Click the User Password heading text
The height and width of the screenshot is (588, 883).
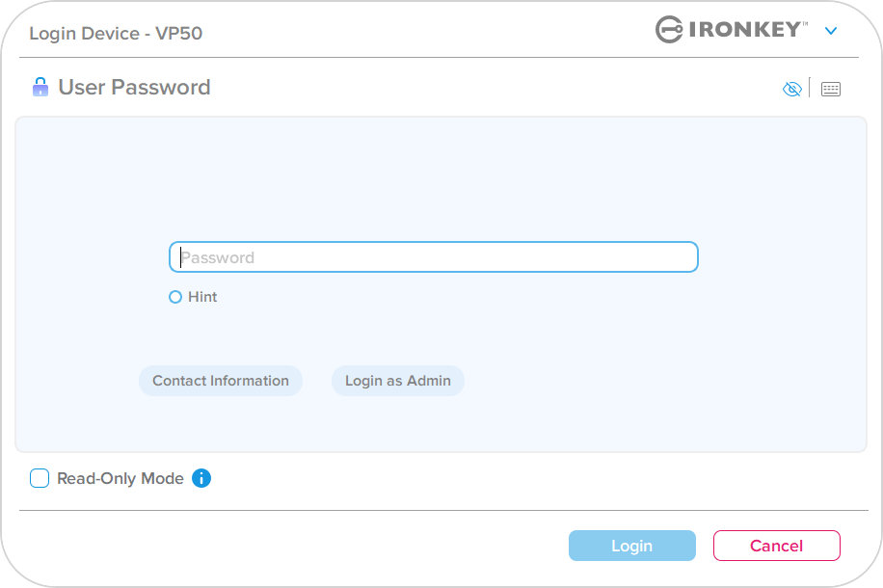coord(134,88)
